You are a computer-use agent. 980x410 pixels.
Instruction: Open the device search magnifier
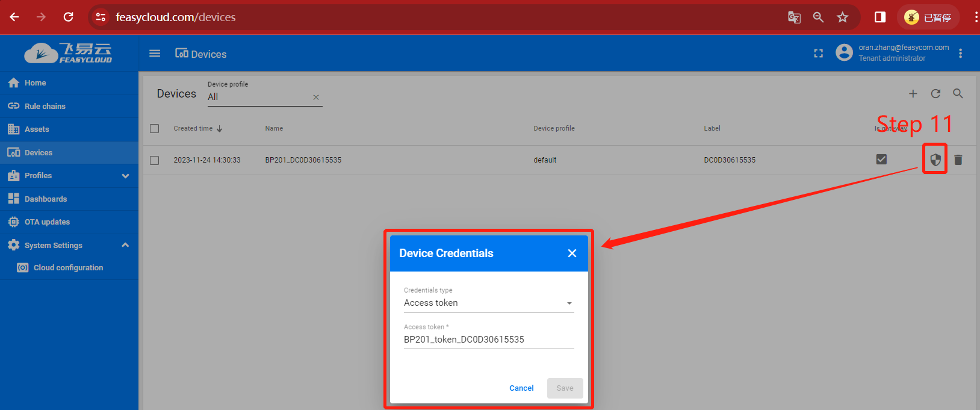tap(958, 93)
